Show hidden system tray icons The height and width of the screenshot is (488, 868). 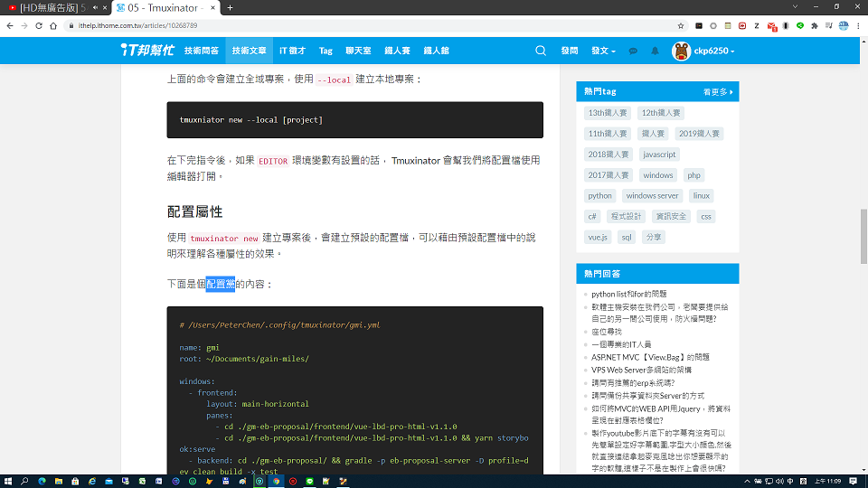[x=747, y=482]
